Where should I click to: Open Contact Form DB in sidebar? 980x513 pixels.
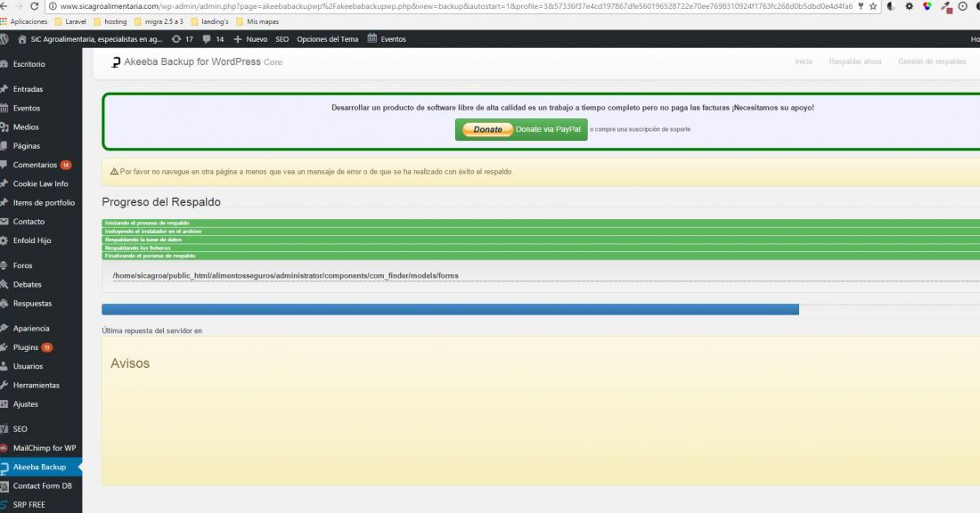41,486
